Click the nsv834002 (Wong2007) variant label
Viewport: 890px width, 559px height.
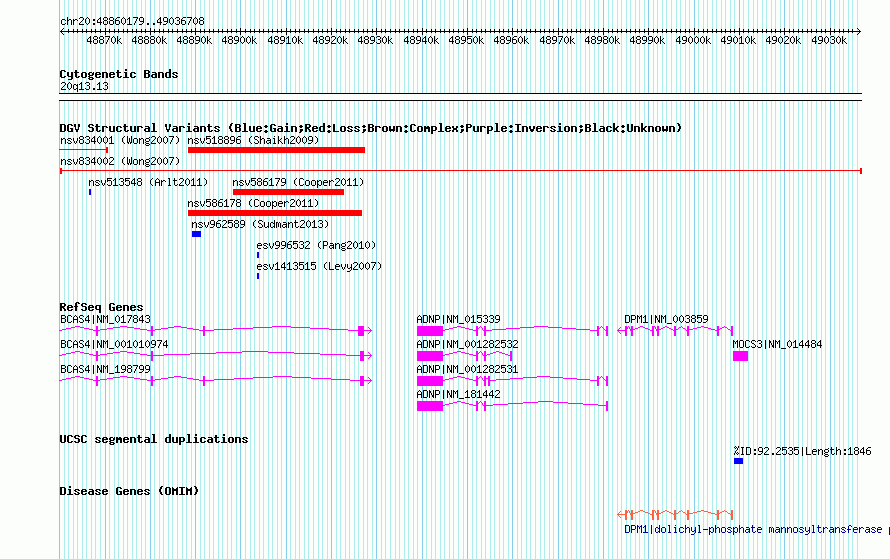(120, 161)
